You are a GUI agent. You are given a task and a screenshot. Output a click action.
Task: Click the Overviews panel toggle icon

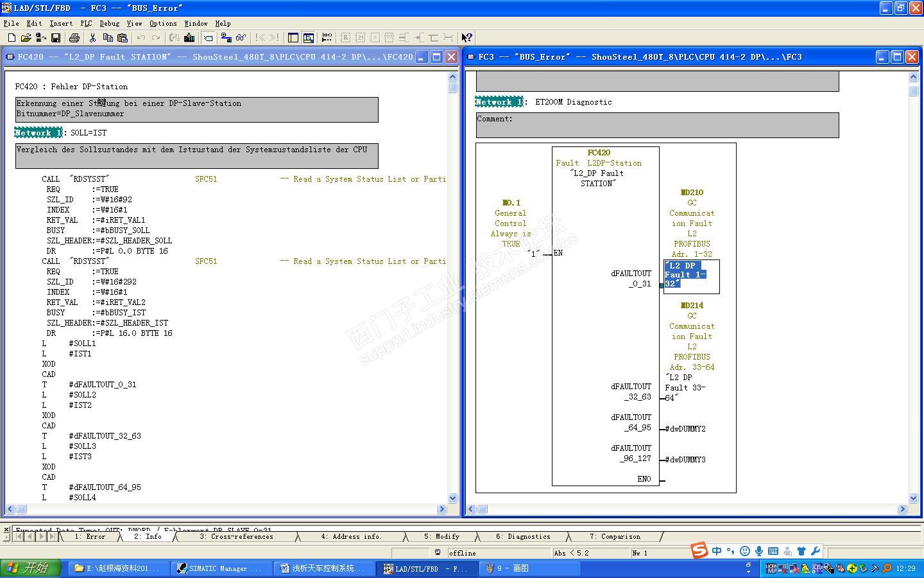(x=293, y=38)
